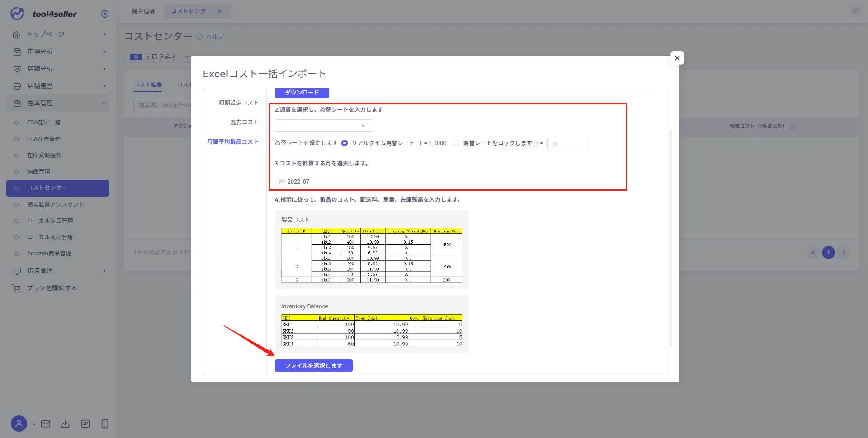This screenshot has height=438, width=868.
Task: Open the user avatar icon
Action: pos(19,424)
